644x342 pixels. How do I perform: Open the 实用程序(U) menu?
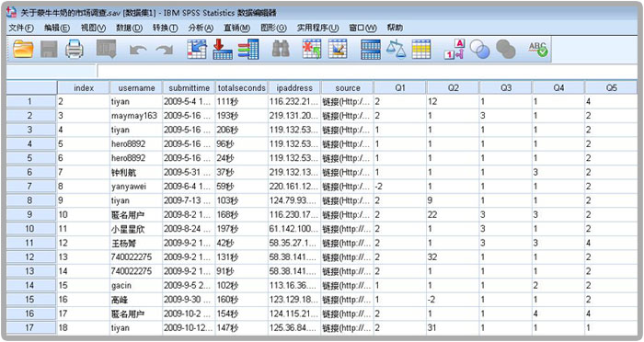click(x=318, y=28)
